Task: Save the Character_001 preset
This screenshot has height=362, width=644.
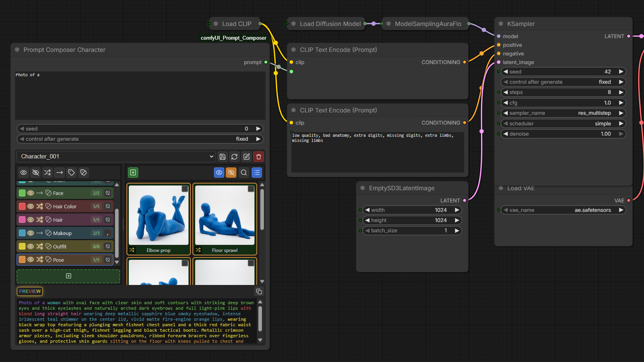Action: (x=223, y=157)
